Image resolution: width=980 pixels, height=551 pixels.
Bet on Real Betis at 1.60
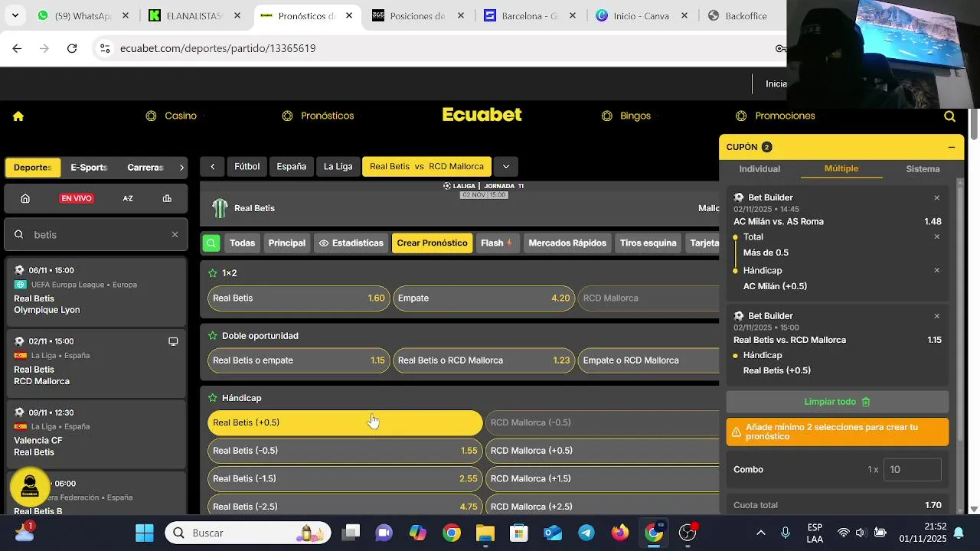pos(299,298)
